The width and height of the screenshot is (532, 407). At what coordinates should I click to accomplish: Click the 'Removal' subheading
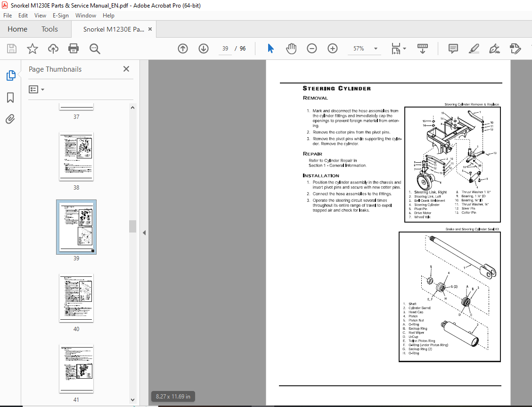pyautogui.click(x=316, y=98)
